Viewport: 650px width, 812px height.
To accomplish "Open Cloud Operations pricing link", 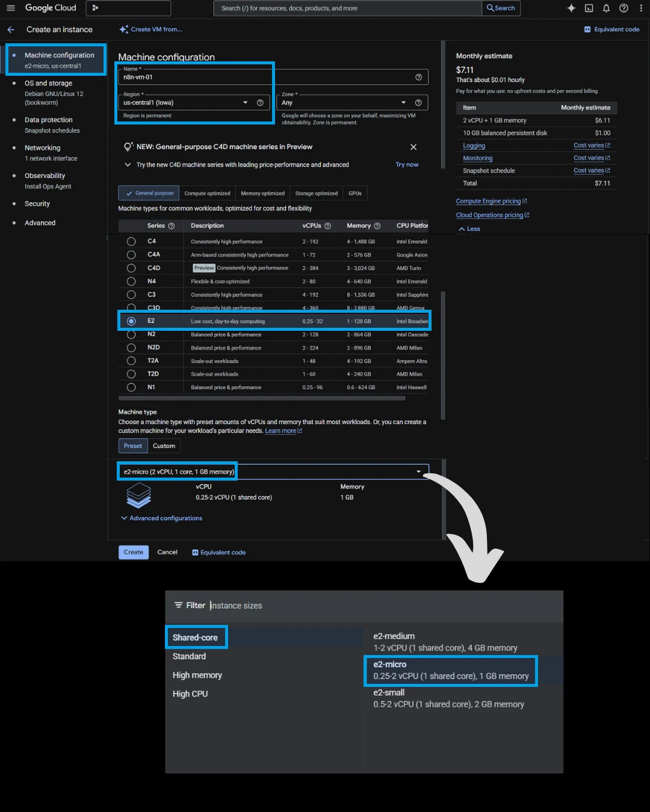I will [x=492, y=215].
